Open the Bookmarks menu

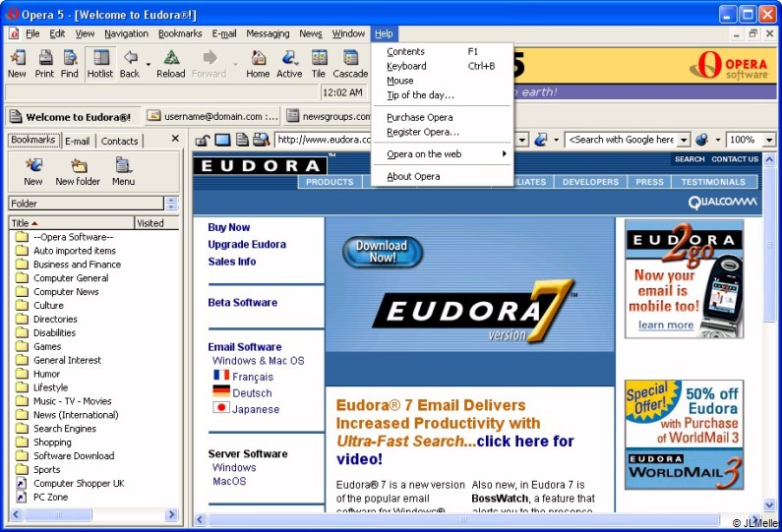click(x=180, y=33)
